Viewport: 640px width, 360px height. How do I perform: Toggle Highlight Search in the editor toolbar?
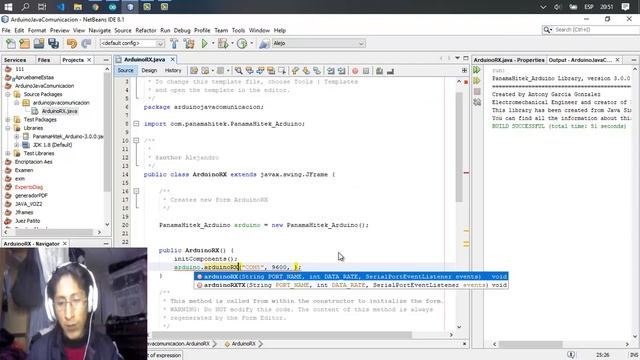pos(271,71)
